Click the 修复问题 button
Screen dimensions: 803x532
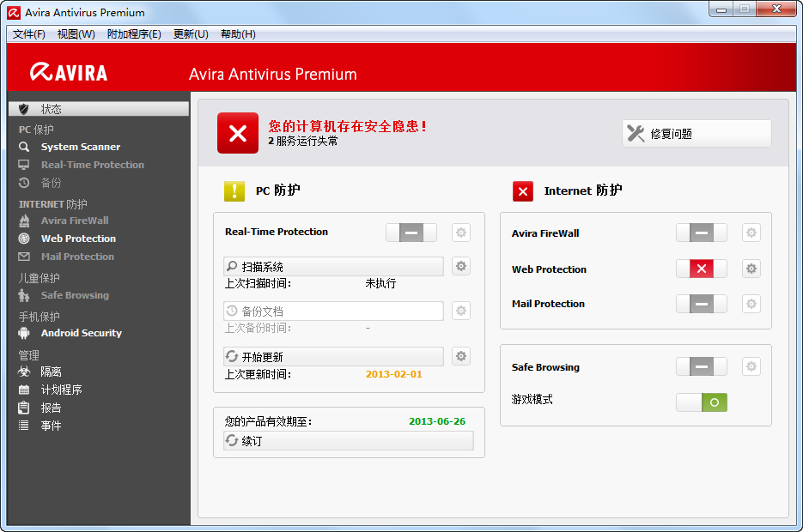pyautogui.click(x=697, y=134)
